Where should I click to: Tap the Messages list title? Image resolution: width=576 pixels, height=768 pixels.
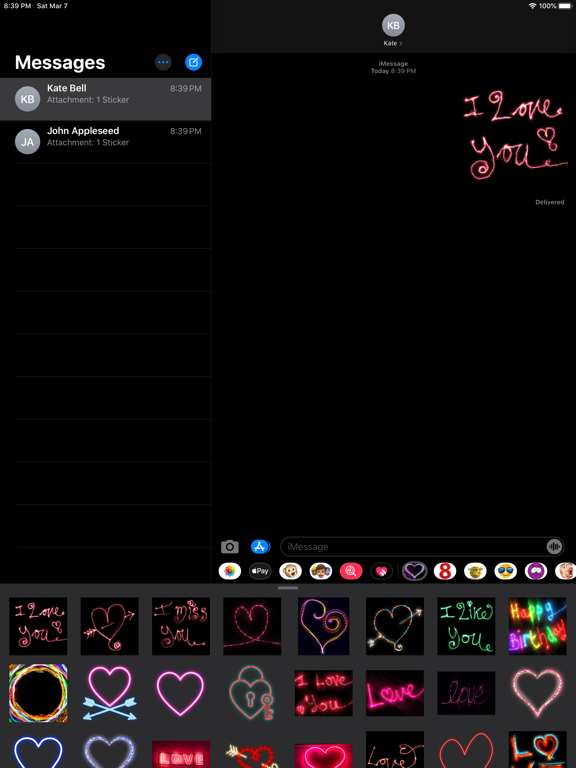pos(60,62)
